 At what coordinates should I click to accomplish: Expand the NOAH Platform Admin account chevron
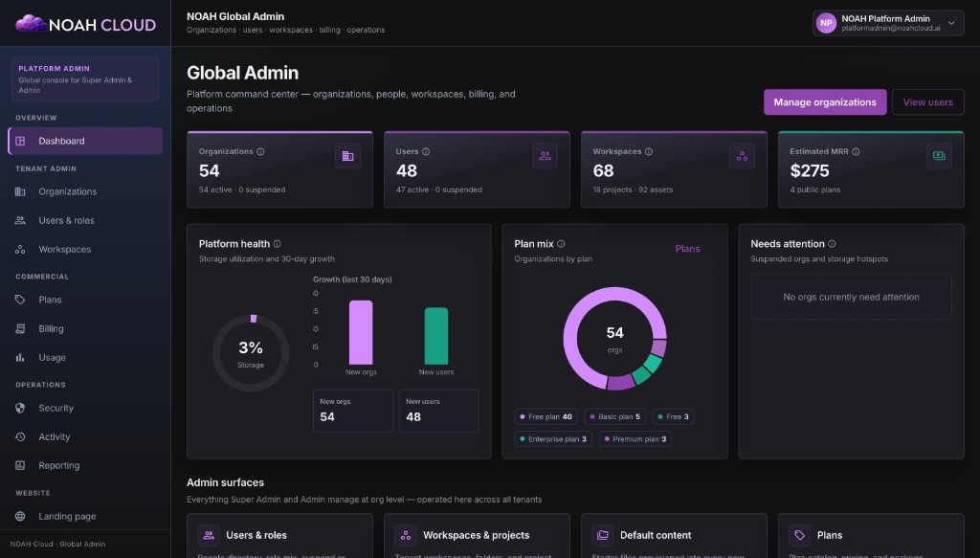point(951,23)
